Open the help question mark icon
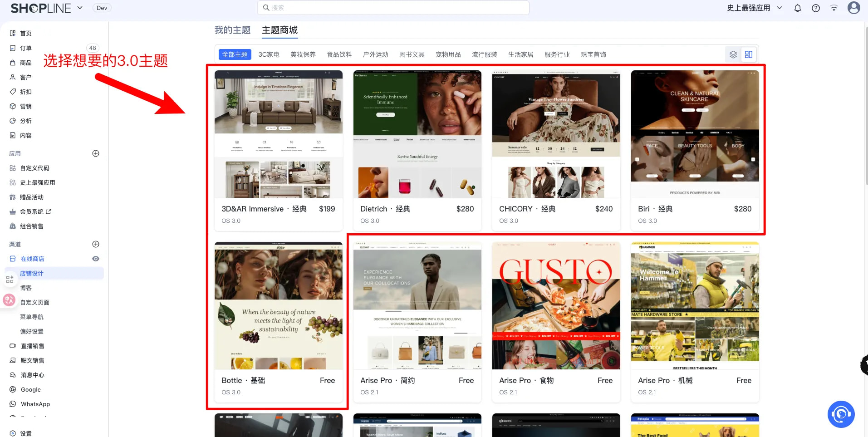The width and height of the screenshot is (868, 437). [x=815, y=8]
